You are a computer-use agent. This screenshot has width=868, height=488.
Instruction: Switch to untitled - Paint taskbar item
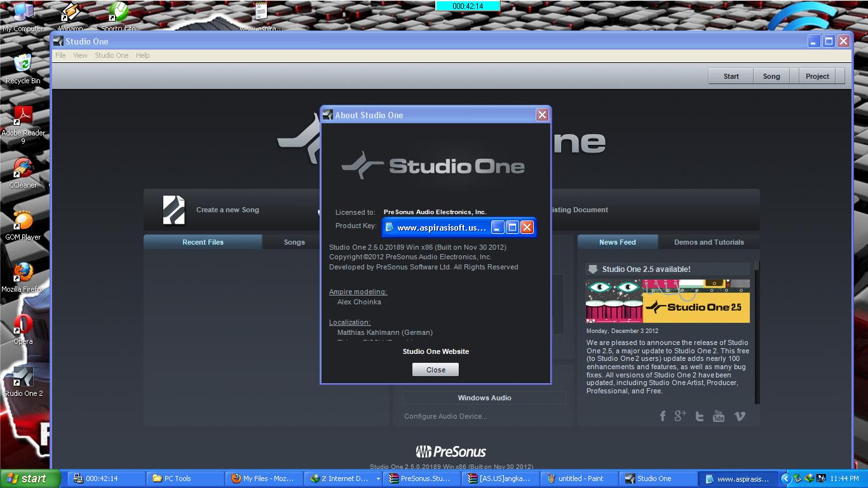(x=581, y=478)
